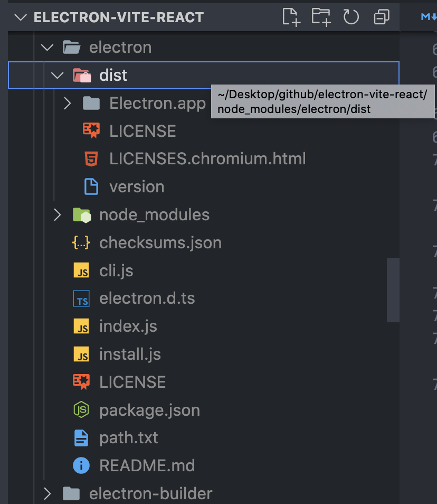The height and width of the screenshot is (504, 437).
Task: Click the Collapse Folders icon
Action: [x=381, y=16]
